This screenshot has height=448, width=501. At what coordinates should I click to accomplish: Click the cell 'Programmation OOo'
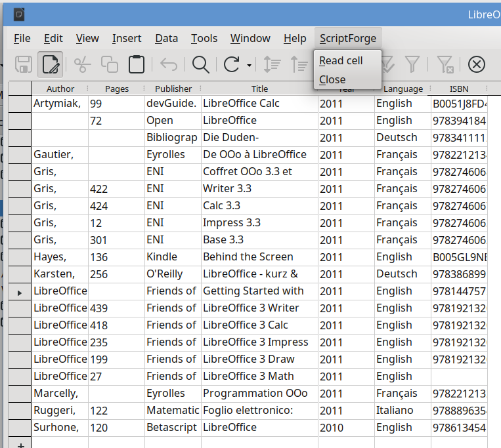point(259,394)
